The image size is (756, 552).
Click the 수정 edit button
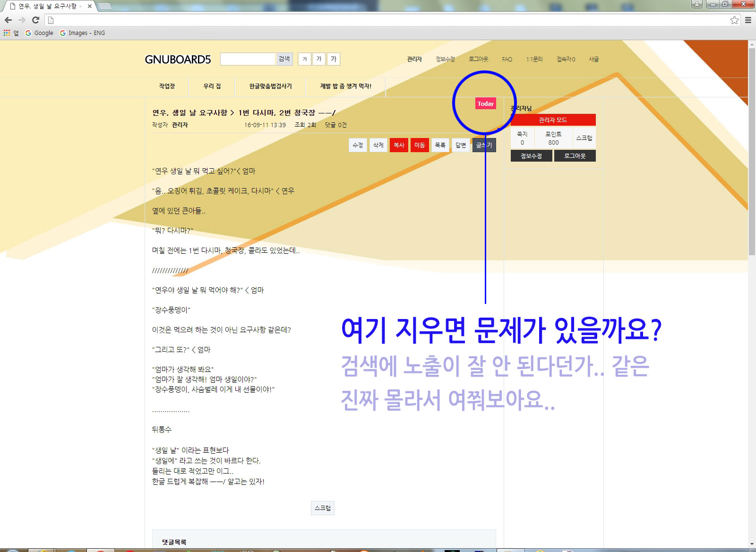point(358,145)
